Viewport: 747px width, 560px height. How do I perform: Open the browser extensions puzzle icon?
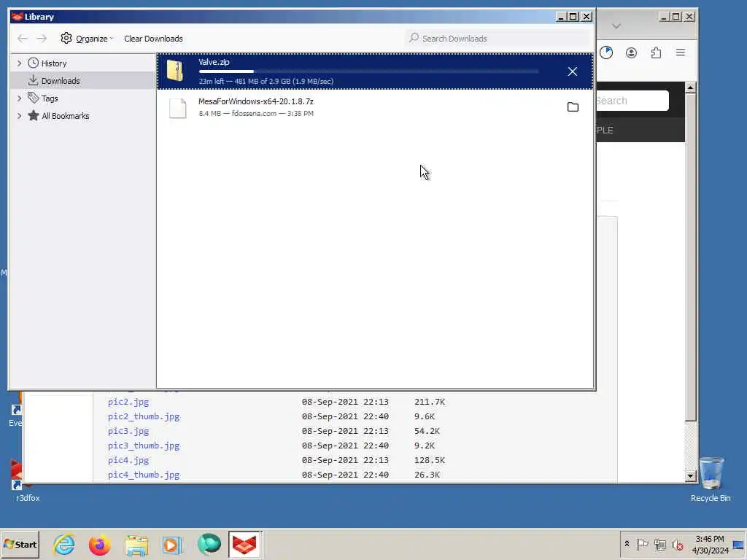coord(656,52)
